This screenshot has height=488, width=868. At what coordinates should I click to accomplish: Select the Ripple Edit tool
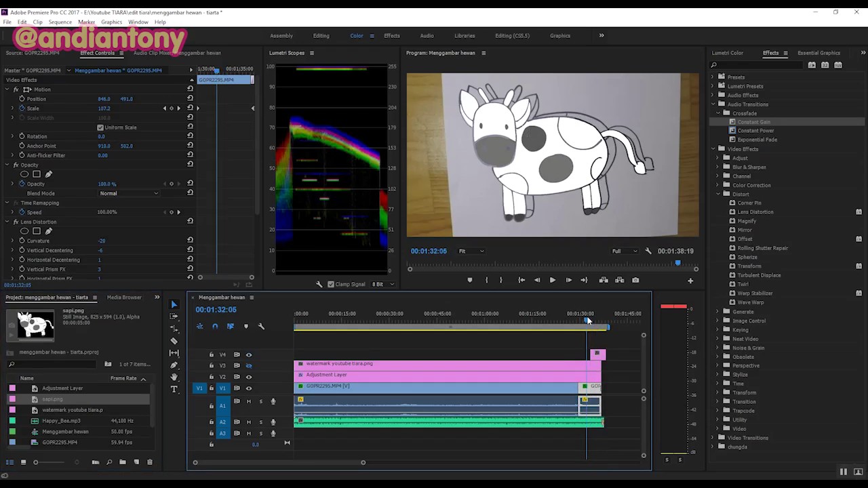174,329
